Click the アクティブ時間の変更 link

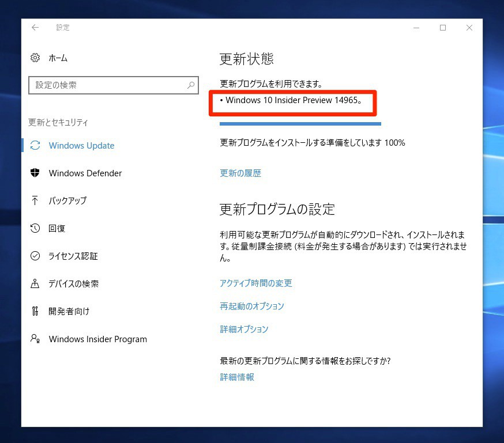(x=256, y=283)
